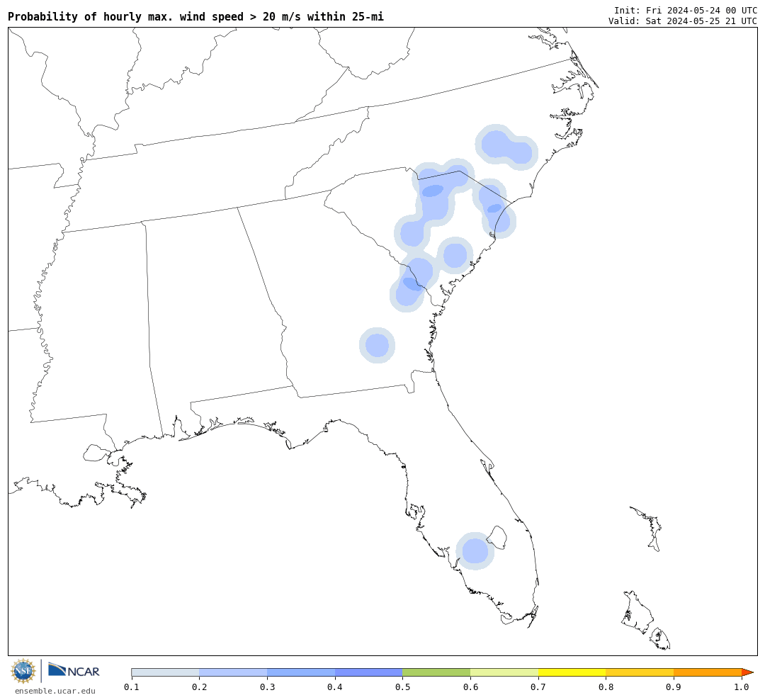Click the red arrow tip of the colorbar
Screen dimensions: 765x700
tap(747, 672)
